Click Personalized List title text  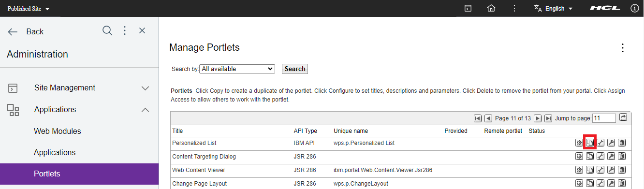coord(194,143)
